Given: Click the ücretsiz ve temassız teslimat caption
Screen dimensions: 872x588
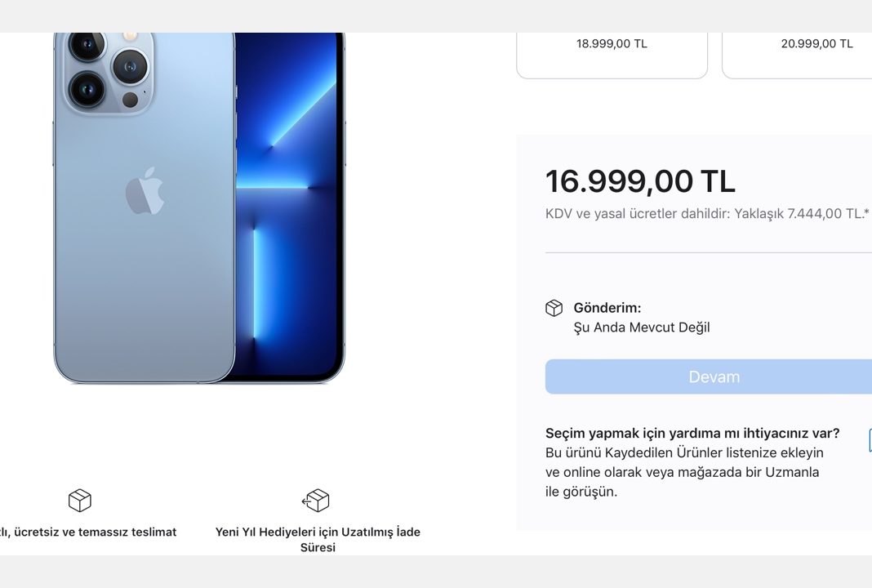Looking at the screenshot, I should tap(88, 532).
